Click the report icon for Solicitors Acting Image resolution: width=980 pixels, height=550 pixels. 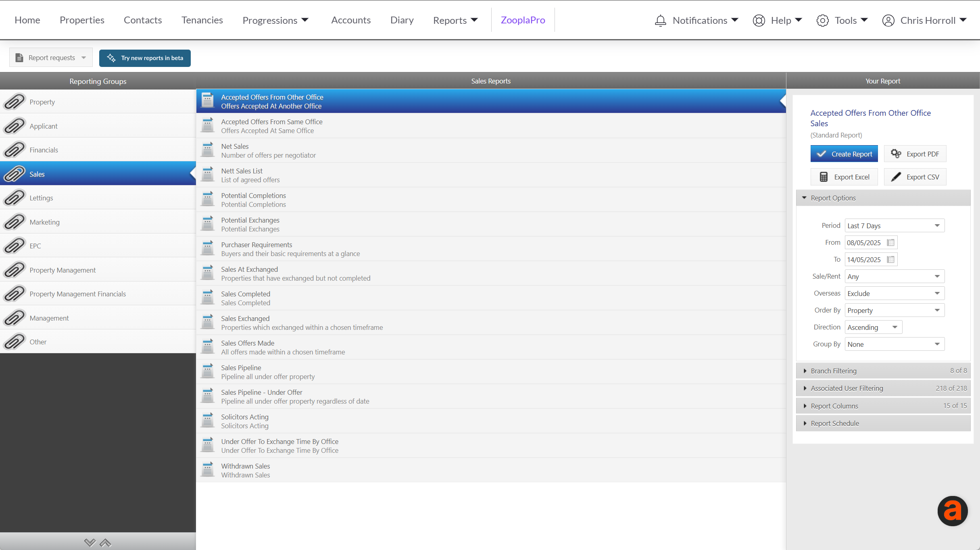coord(207,421)
